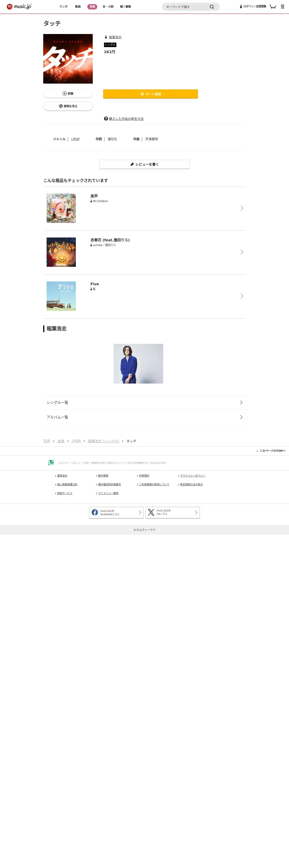Click lyricist name 康珍化
Viewport: 289px width, 868px height.
point(112,139)
